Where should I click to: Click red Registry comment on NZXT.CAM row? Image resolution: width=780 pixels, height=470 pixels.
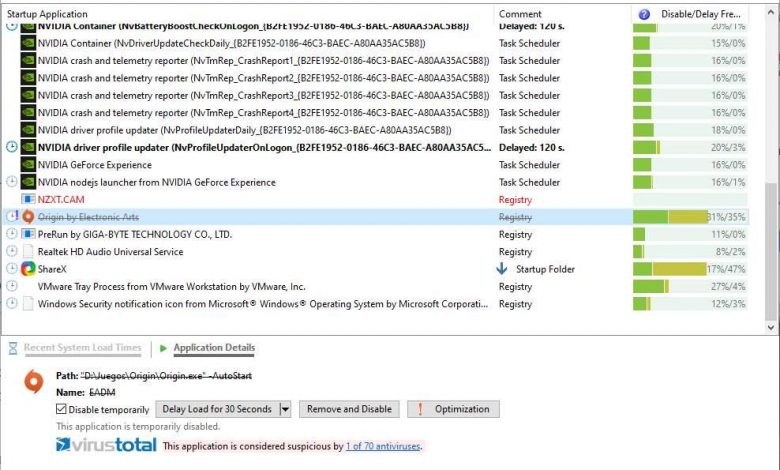pyautogui.click(x=515, y=199)
